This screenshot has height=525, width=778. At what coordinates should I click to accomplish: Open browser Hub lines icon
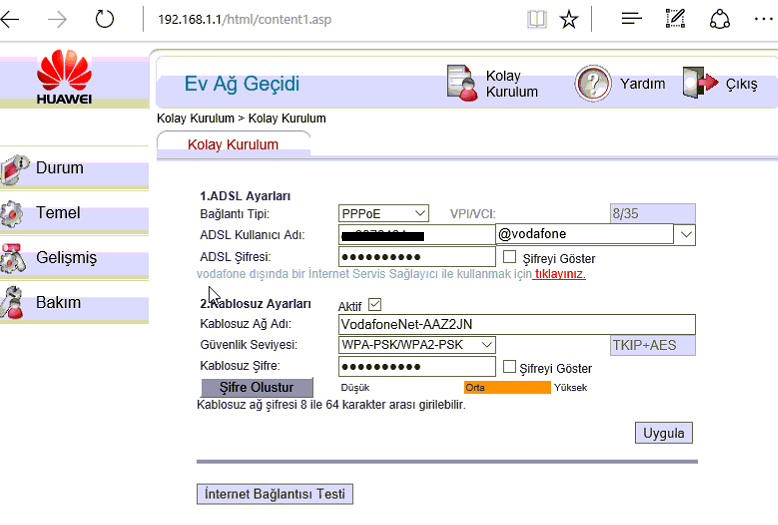(x=631, y=19)
